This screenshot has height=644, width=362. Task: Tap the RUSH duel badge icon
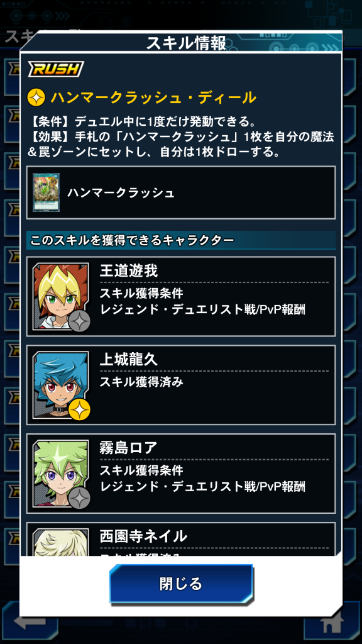click(x=56, y=69)
